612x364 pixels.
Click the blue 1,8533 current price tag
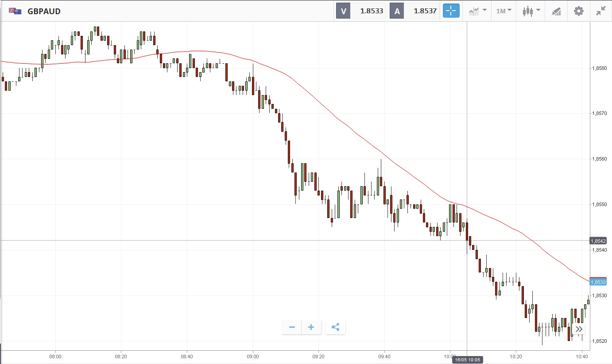(x=598, y=282)
